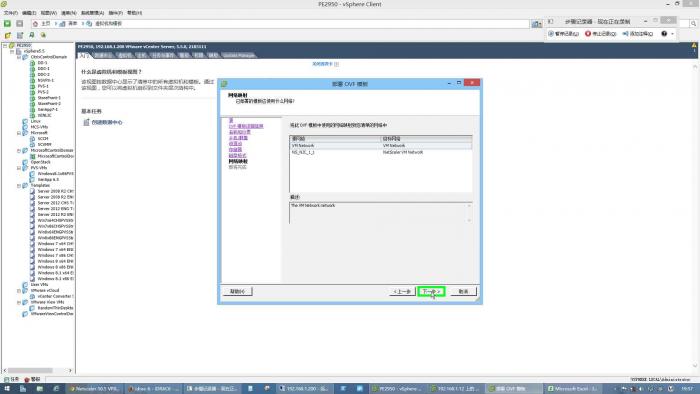700x394 pixels.
Task: Collapse the vSphere5.5 datacenter node
Action: pyautogui.click(x=12, y=51)
